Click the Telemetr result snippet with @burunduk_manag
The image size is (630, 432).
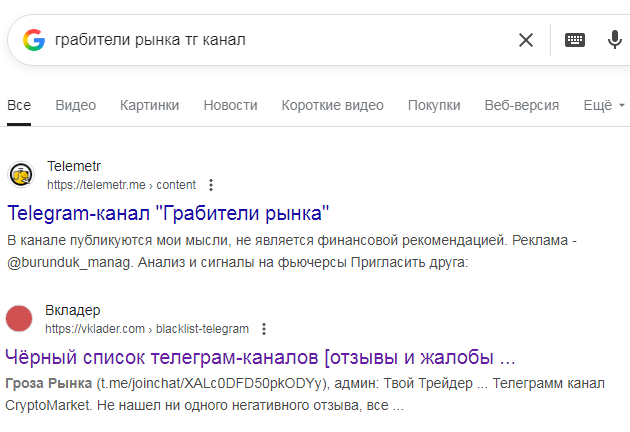click(292, 251)
